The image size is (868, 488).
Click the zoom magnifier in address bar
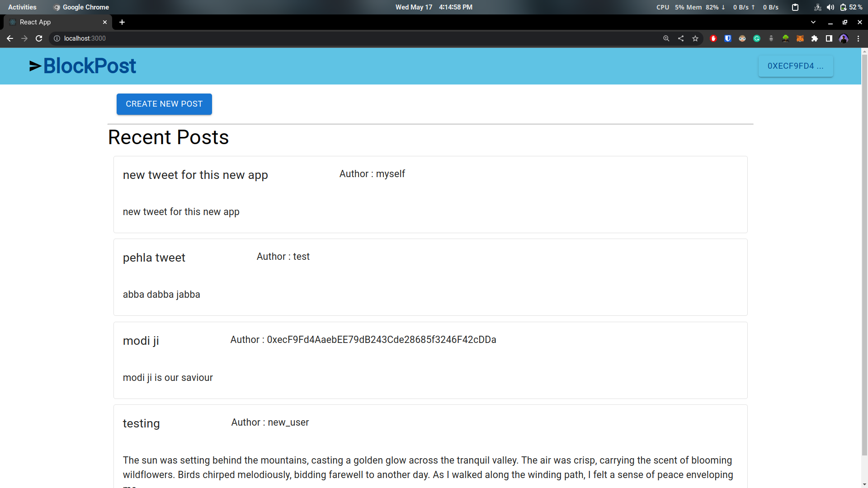[666, 39]
